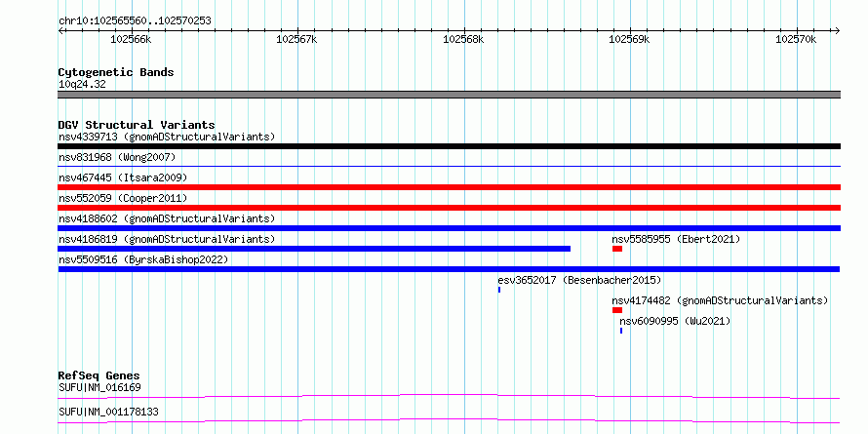Click the gray 10q24.32 cytogenetic band bar
868x434 pixels.
(449, 95)
